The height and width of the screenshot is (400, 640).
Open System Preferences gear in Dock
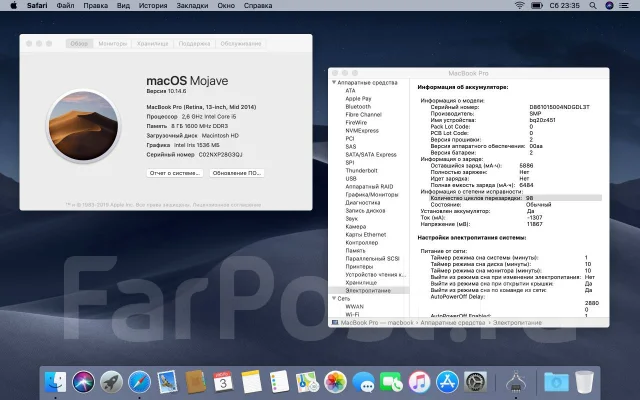point(476,382)
